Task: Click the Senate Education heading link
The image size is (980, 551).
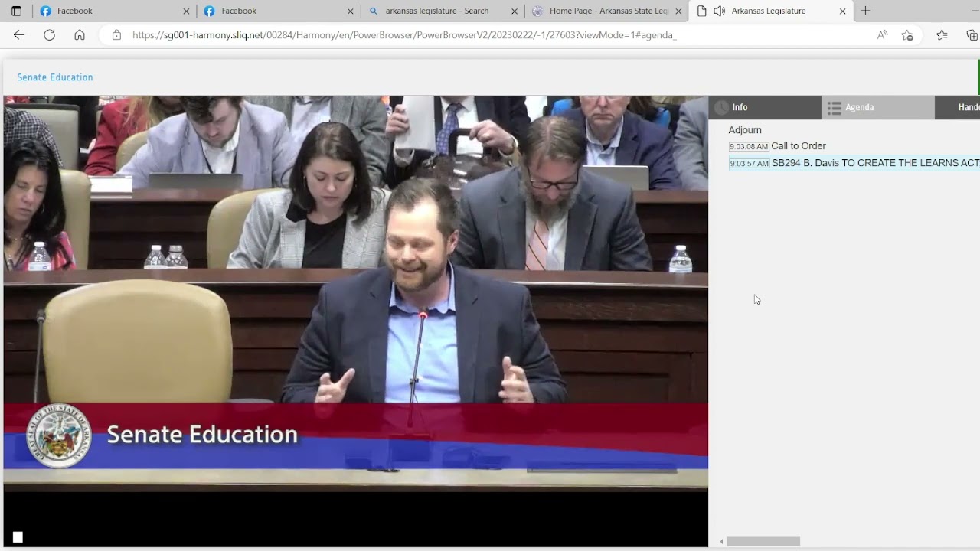Action: coord(55,77)
